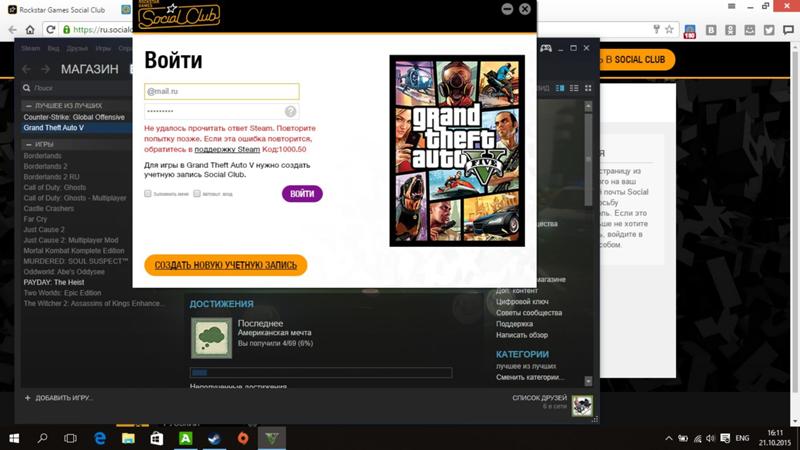Click the Steam friends avatar thumbnail
This screenshot has width=800, height=450.
click(x=582, y=406)
